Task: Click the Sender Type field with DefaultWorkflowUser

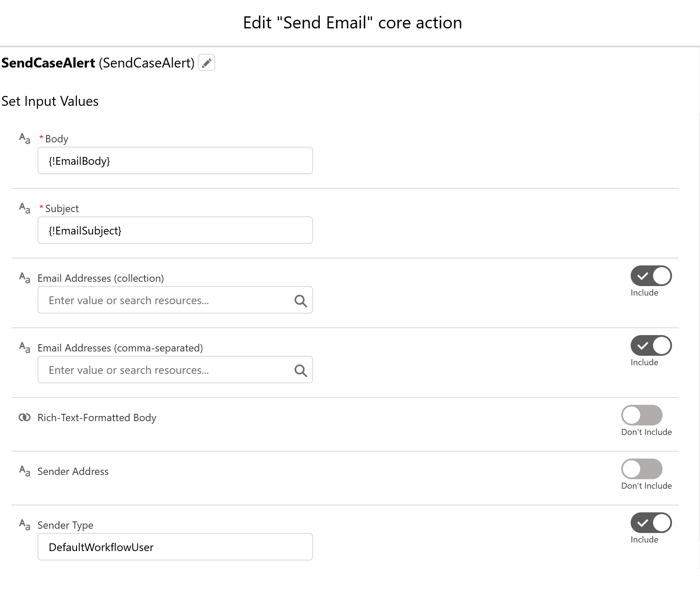Action: click(175, 547)
